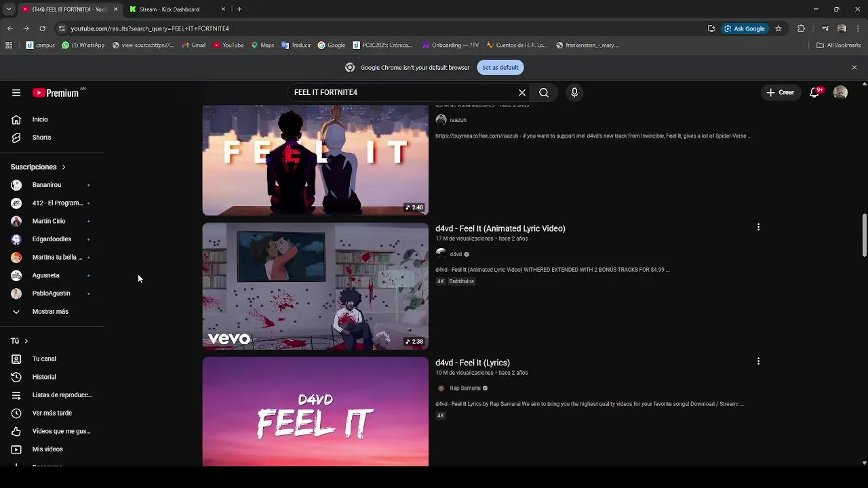The height and width of the screenshot is (488, 868).
Task: Click title d4vd - Feel It (Lyrics)
Action: tap(473, 363)
